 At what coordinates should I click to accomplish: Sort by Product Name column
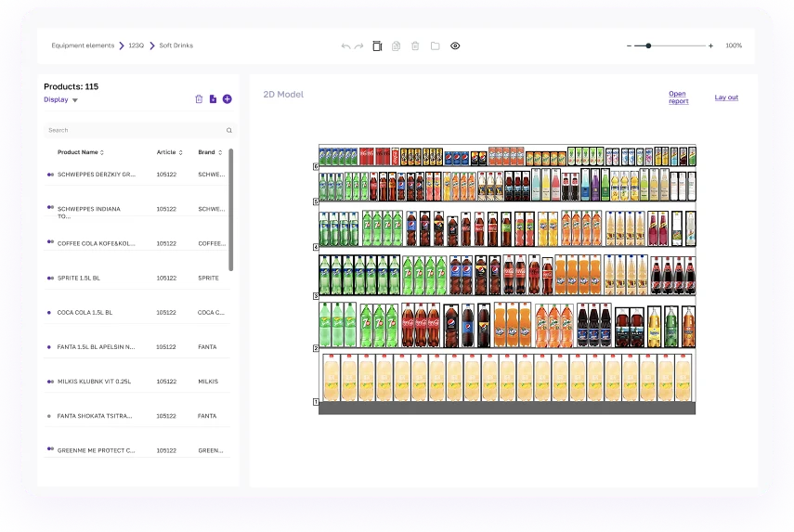(81, 152)
